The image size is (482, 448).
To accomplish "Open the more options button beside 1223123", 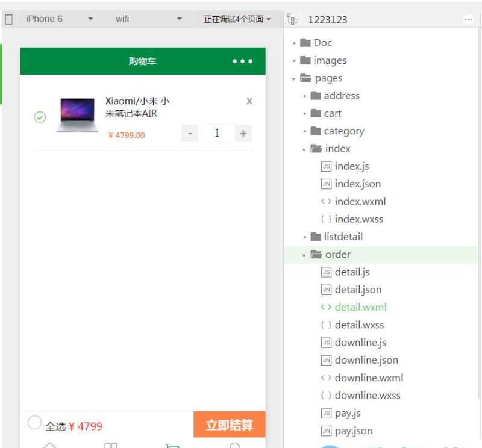I will click(x=468, y=19).
